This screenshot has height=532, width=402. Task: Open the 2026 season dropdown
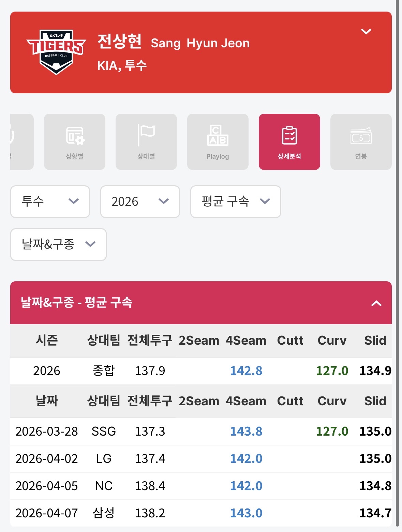tap(140, 201)
